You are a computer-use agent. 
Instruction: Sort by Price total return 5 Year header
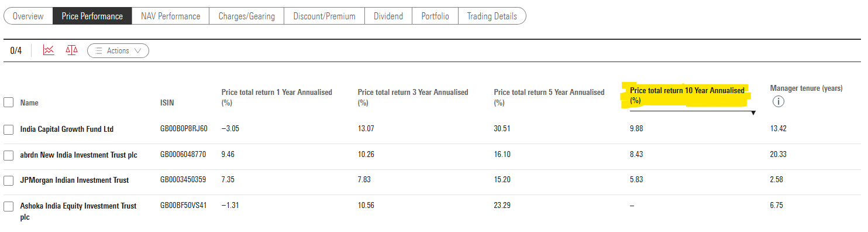tap(549, 97)
